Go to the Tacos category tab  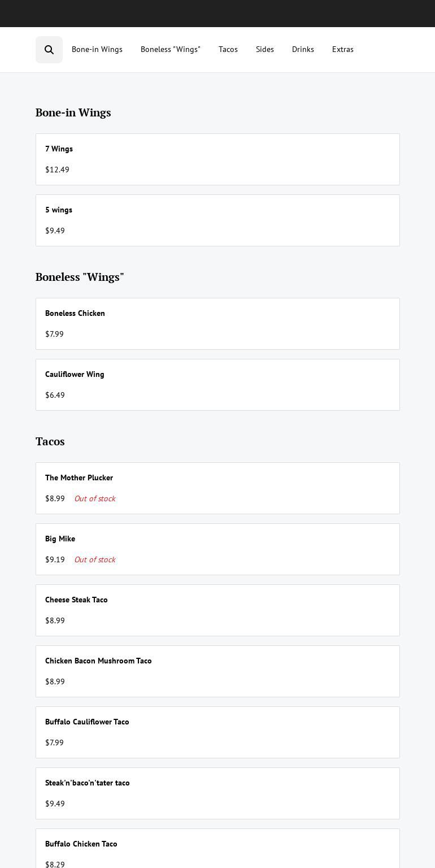click(x=228, y=50)
